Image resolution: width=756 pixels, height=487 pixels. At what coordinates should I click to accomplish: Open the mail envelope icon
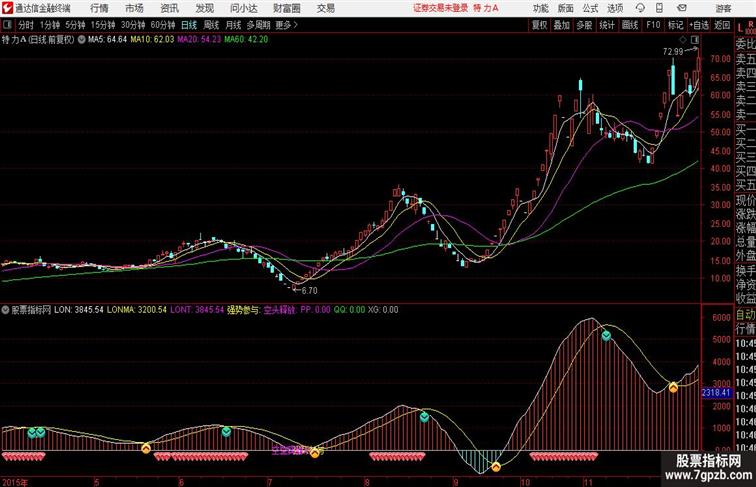682,8
